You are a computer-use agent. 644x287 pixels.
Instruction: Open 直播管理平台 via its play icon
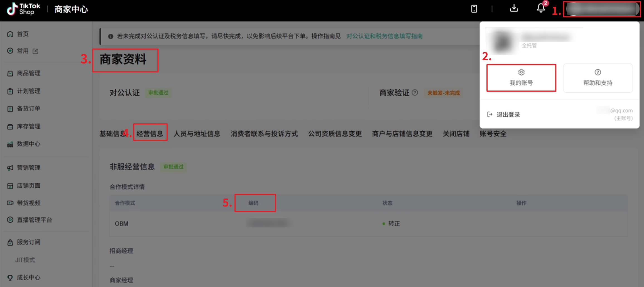pos(10,220)
